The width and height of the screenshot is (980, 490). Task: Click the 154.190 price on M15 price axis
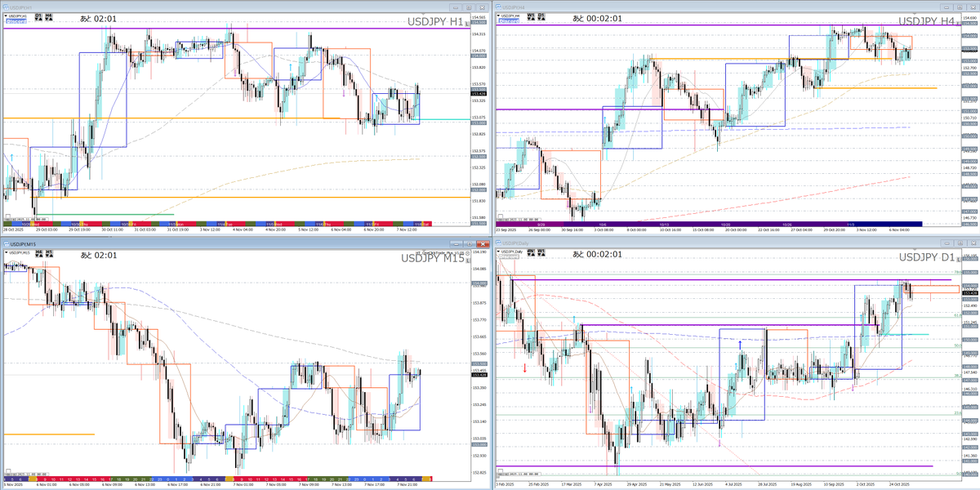[479, 252]
